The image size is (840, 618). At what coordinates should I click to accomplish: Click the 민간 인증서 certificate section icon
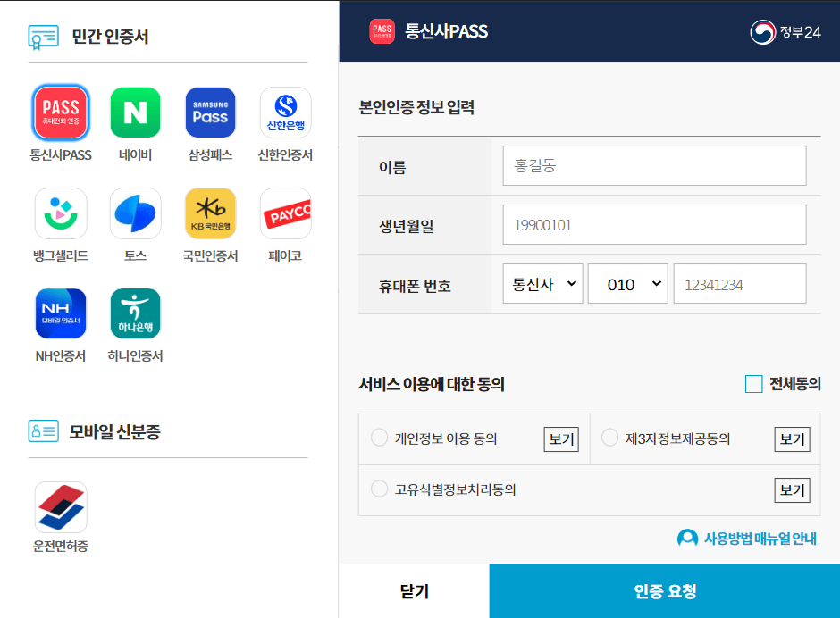tap(44, 37)
